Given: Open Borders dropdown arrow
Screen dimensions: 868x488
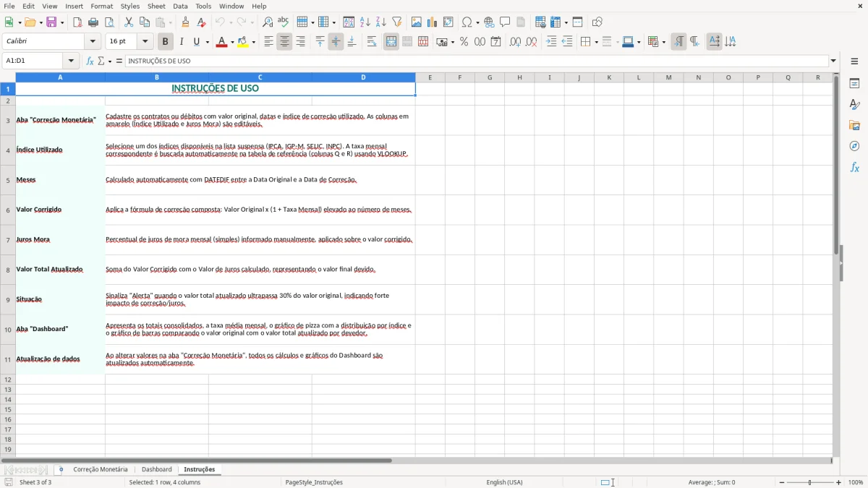Looking at the screenshot, I should coord(595,42).
